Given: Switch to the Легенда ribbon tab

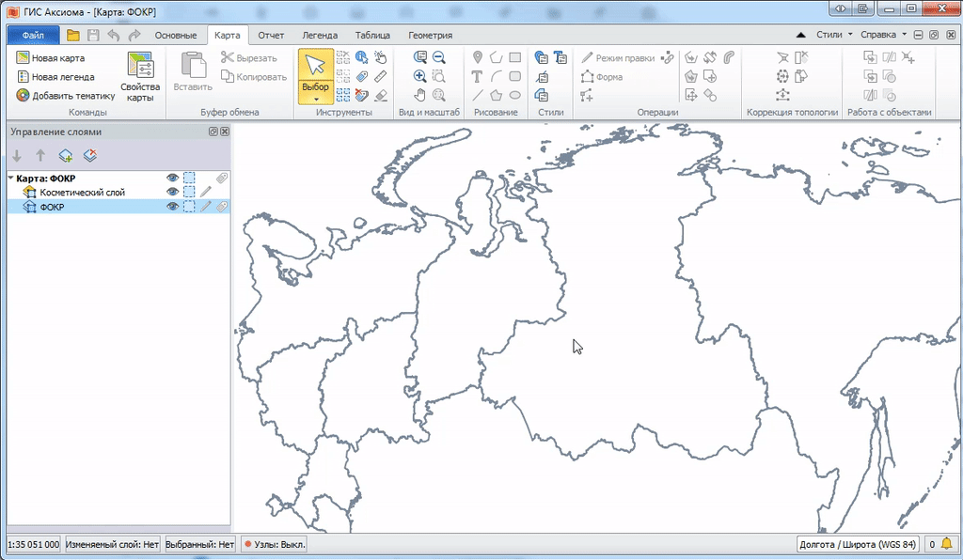Looking at the screenshot, I should [319, 35].
